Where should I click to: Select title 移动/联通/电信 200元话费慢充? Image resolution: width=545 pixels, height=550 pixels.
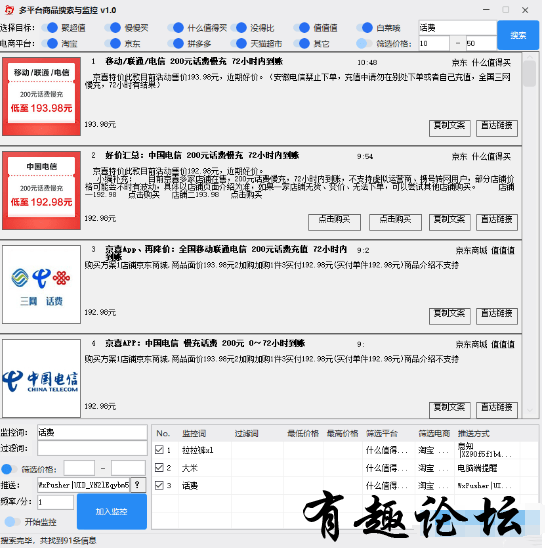pos(194,61)
